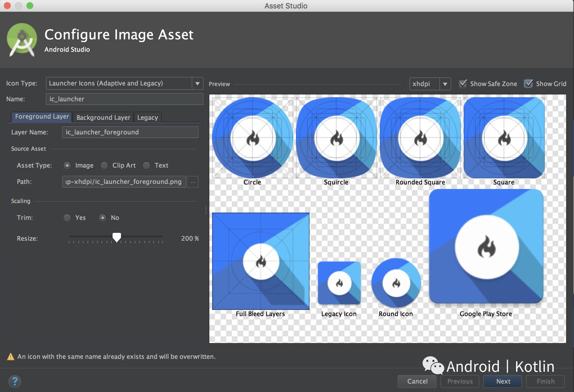Click the Resize slider handle
The image size is (574, 392).
(117, 237)
